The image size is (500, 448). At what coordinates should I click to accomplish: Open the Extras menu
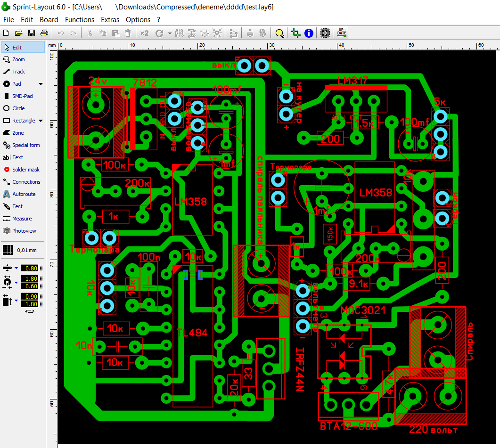tap(110, 19)
